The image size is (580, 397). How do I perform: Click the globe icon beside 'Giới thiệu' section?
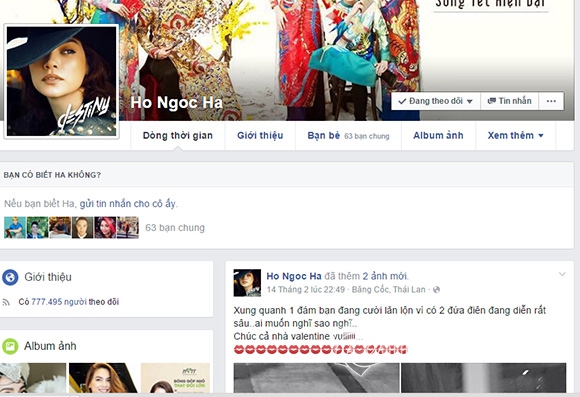click(10, 277)
